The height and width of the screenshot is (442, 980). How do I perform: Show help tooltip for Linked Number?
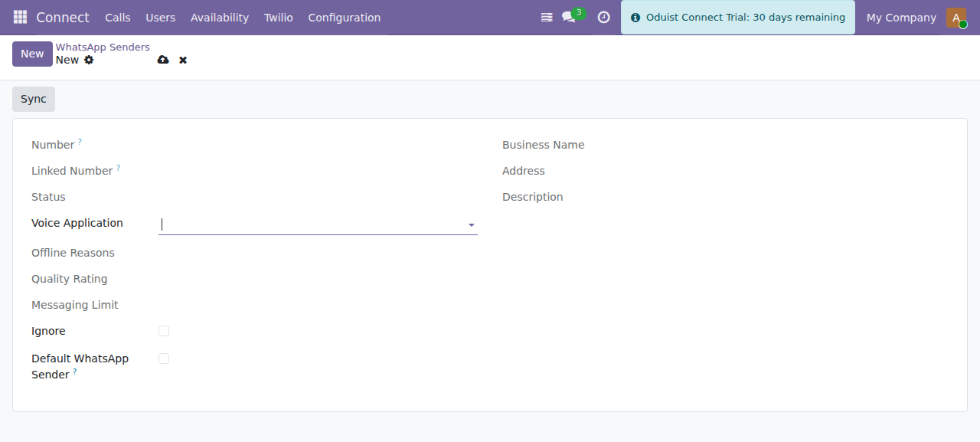coord(118,168)
